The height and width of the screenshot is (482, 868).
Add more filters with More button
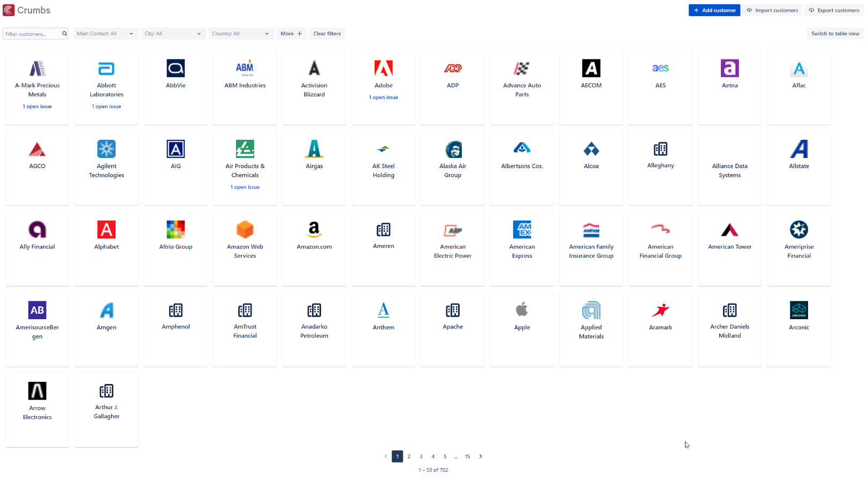(x=291, y=34)
